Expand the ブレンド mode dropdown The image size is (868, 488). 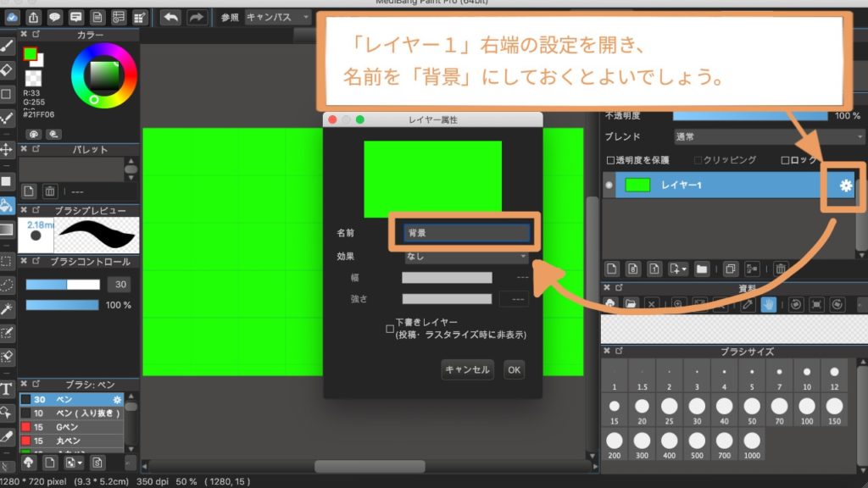pyautogui.click(x=769, y=136)
